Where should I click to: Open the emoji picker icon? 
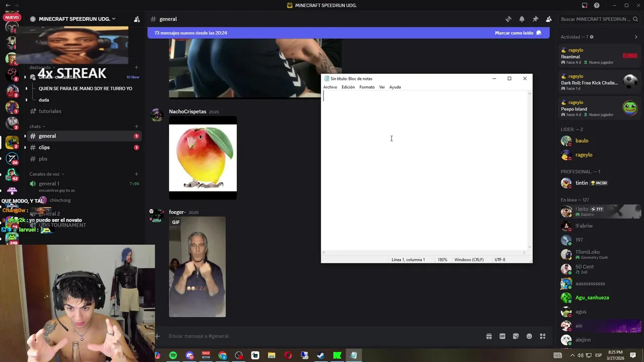(x=529, y=336)
